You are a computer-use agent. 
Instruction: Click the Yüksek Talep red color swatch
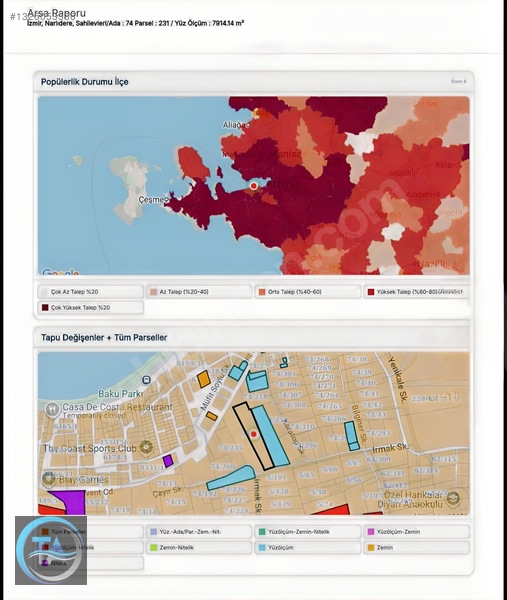tap(371, 292)
